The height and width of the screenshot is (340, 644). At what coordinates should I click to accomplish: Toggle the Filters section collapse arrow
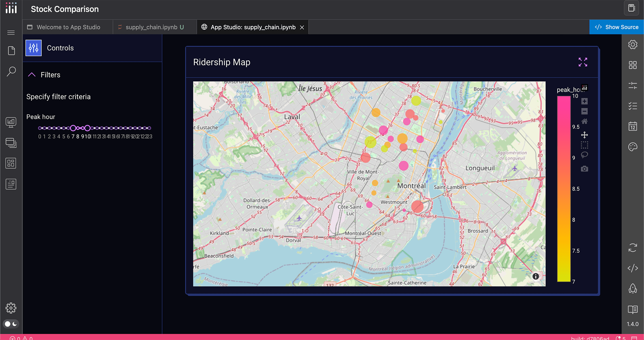tap(32, 75)
